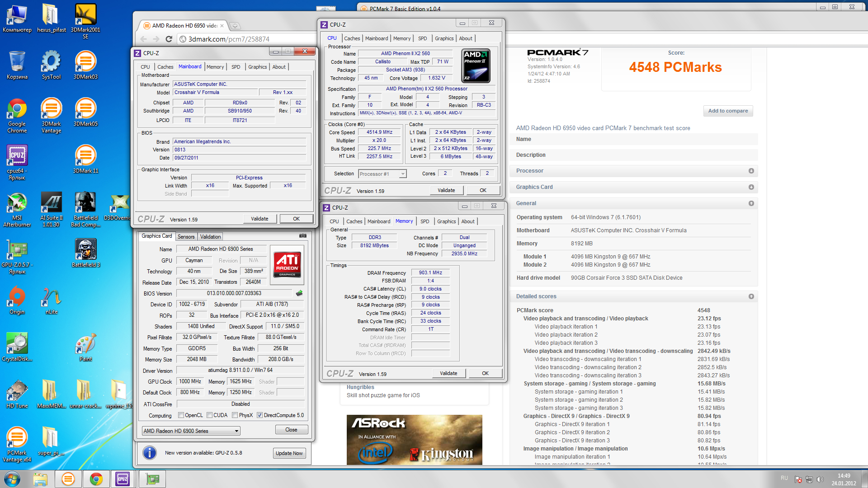Open About tab in Mainboard CPU-Z window

tap(279, 67)
